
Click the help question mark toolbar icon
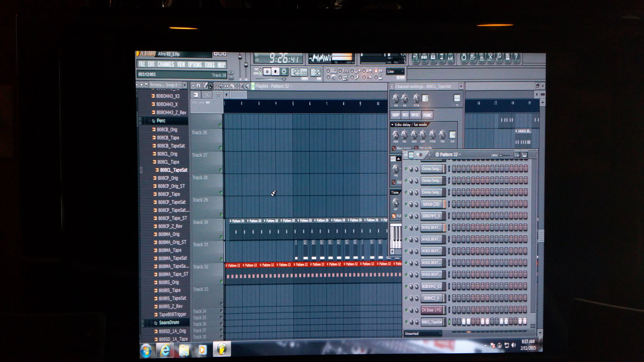(516, 57)
